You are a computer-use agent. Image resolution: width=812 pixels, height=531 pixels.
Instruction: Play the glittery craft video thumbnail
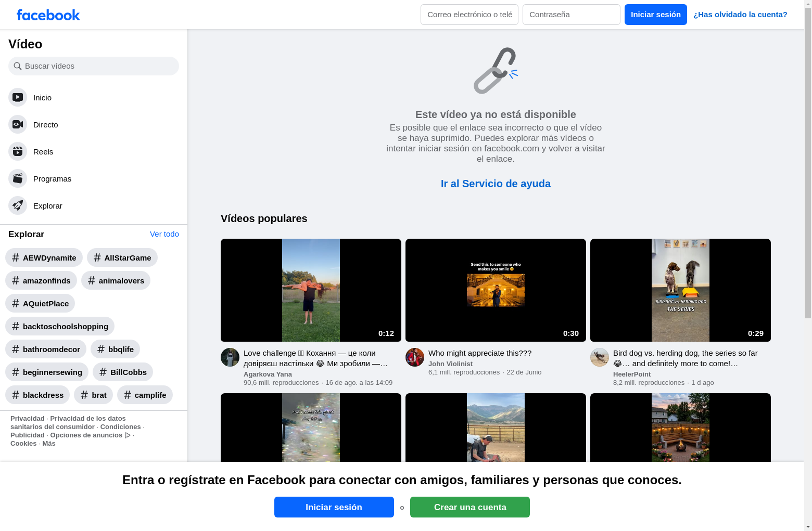311,428
